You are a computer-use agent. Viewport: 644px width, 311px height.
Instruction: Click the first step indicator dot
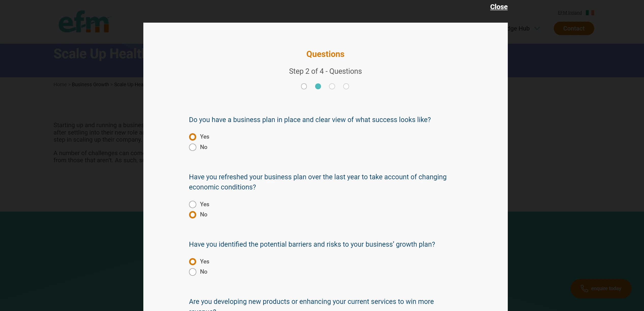point(304,86)
